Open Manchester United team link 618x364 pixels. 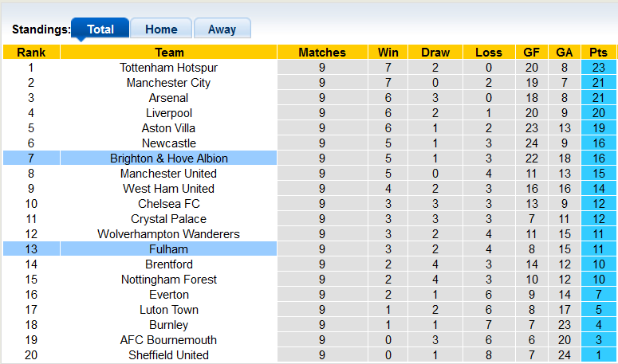click(x=168, y=174)
